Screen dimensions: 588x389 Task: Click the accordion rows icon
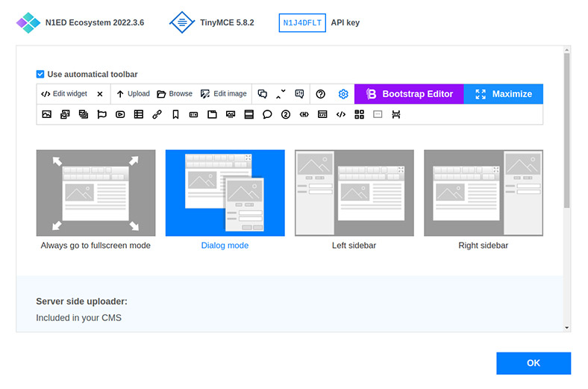click(249, 114)
